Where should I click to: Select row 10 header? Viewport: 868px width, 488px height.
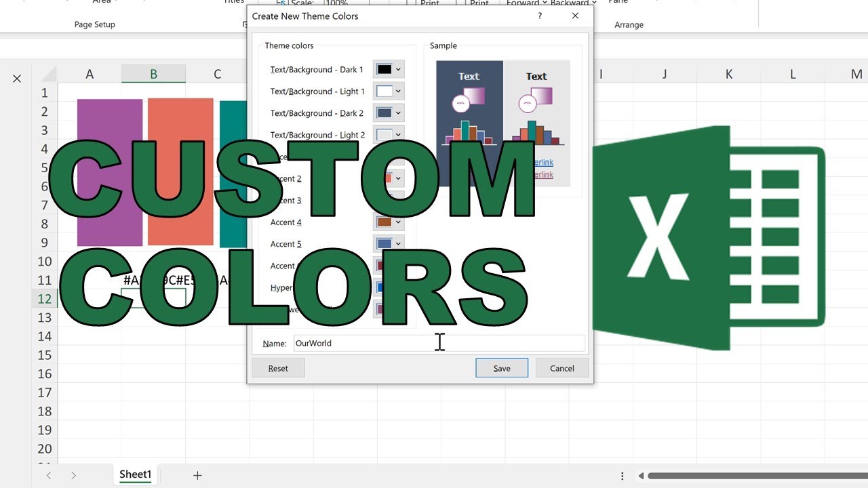(x=45, y=262)
